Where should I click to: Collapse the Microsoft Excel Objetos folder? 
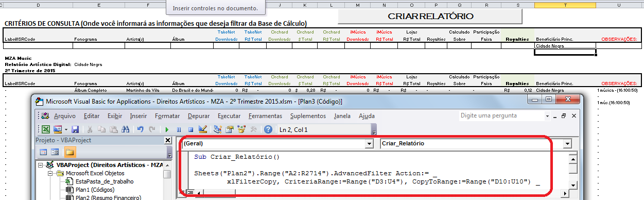pos(50,173)
